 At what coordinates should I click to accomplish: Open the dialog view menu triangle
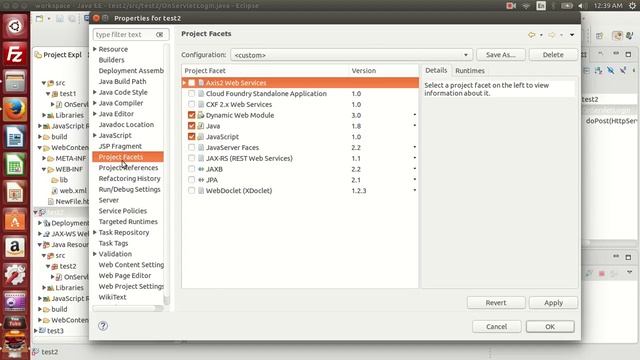572,35
